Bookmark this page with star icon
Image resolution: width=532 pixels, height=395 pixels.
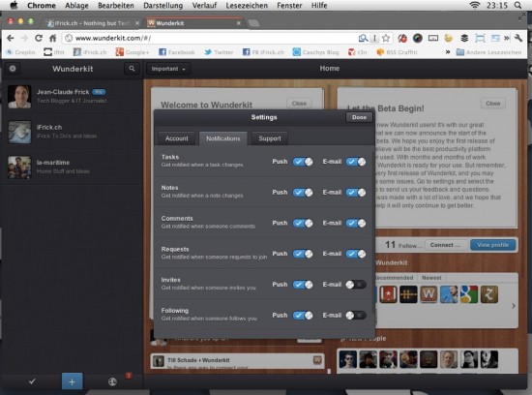[x=385, y=38]
